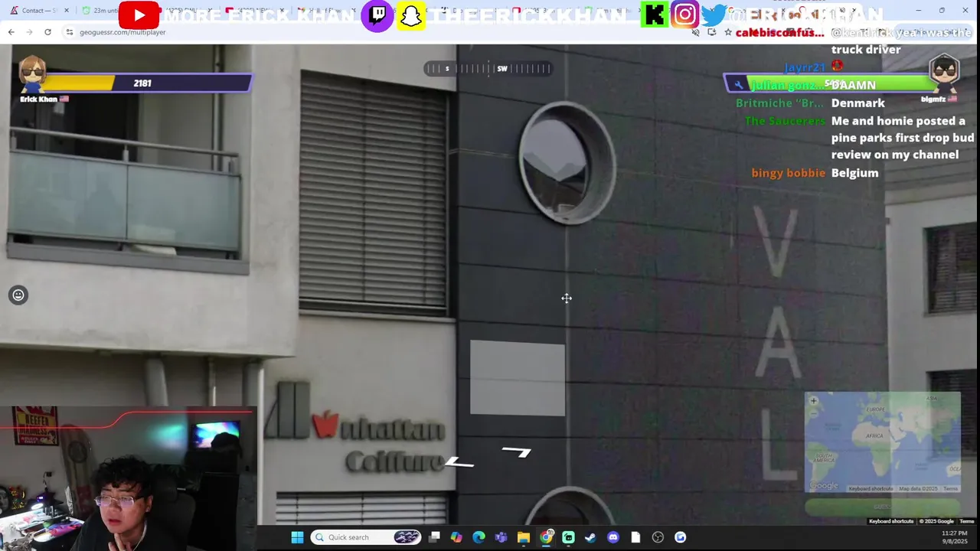Image resolution: width=980 pixels, height=551 pixels.
Task: Click the world guess map thumbnail
Action: (882, 442)
